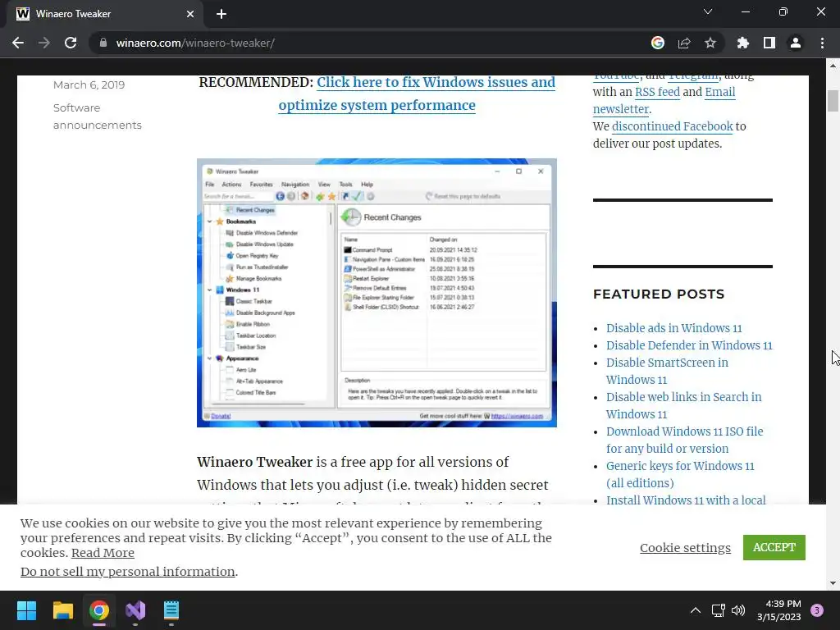Image resolution: width=840 pixels, height=630 pixels.
Task: Click the Chrome taskbar icon
Action: coord(99,610)
